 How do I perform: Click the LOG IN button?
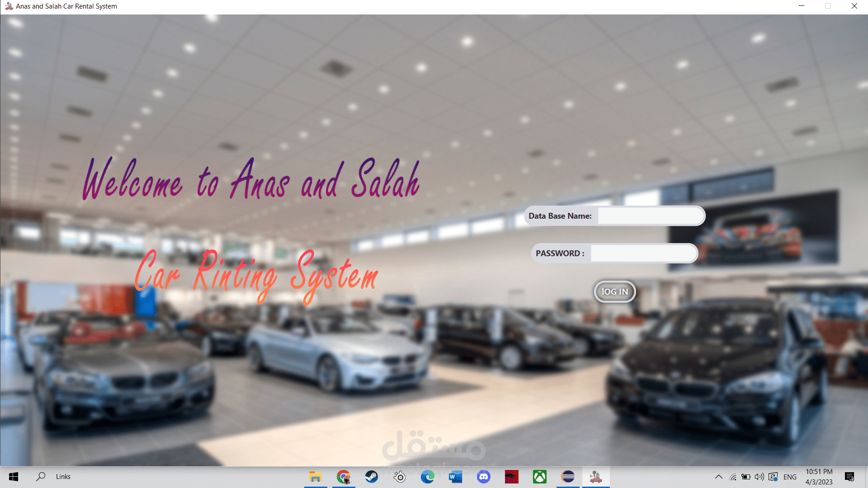point(615,292)
